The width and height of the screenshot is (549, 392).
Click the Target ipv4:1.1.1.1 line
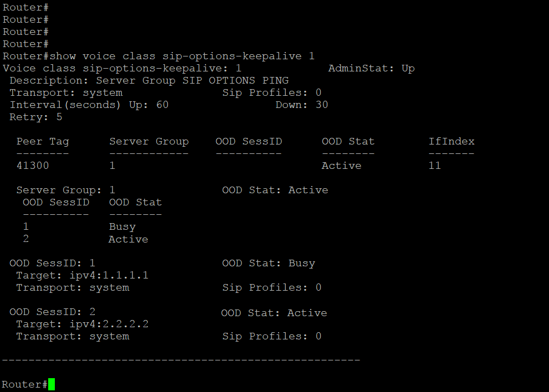click(x=83, y=275)
